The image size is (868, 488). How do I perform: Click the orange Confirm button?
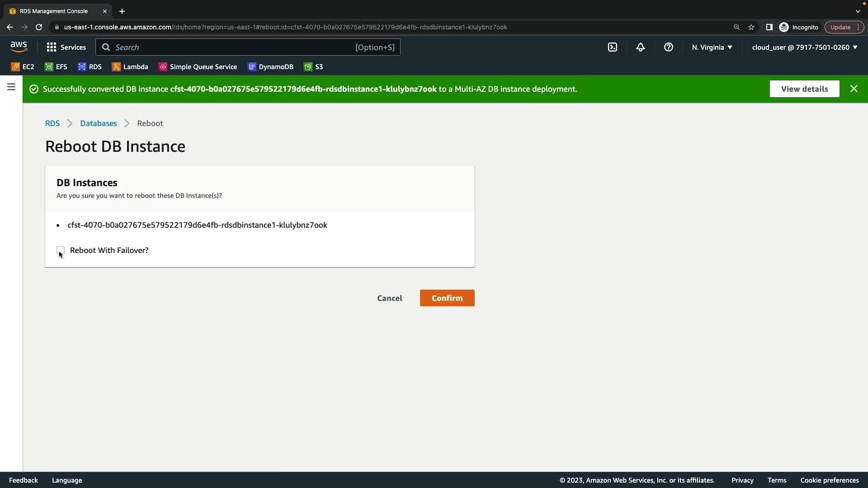[447, 298]
